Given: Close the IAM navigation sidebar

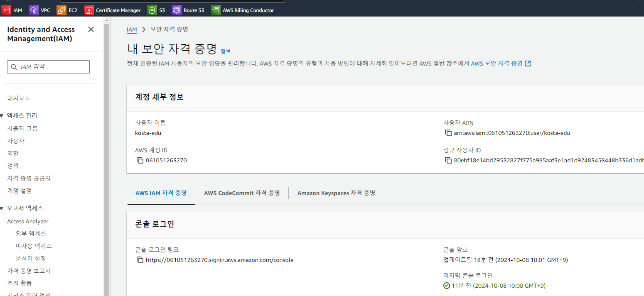Looking at the screenshot, I should click(91, 29).
